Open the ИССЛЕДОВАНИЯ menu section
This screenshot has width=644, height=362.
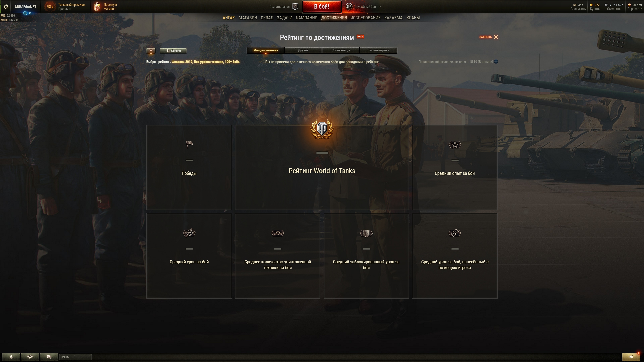(365, 18)
